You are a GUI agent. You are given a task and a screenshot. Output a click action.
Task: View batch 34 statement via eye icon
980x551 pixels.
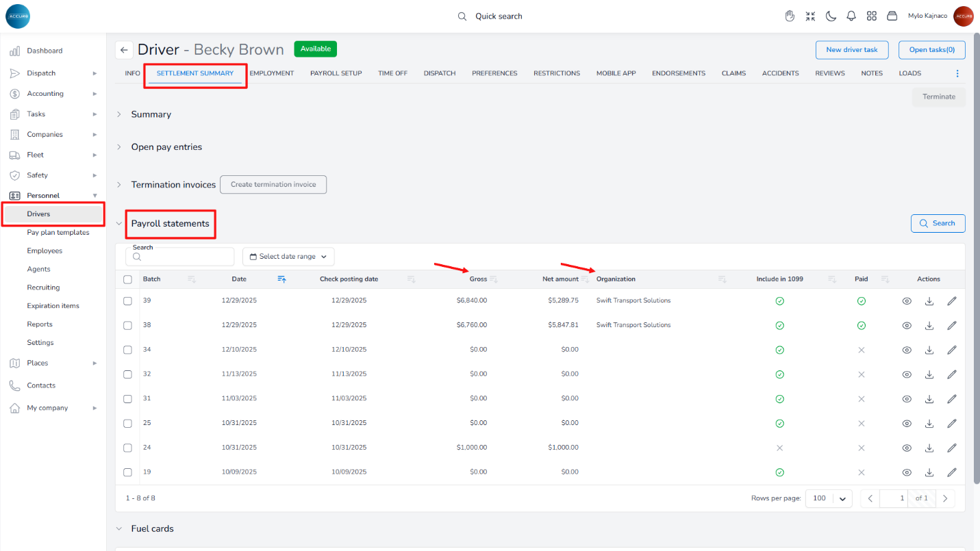907,350
